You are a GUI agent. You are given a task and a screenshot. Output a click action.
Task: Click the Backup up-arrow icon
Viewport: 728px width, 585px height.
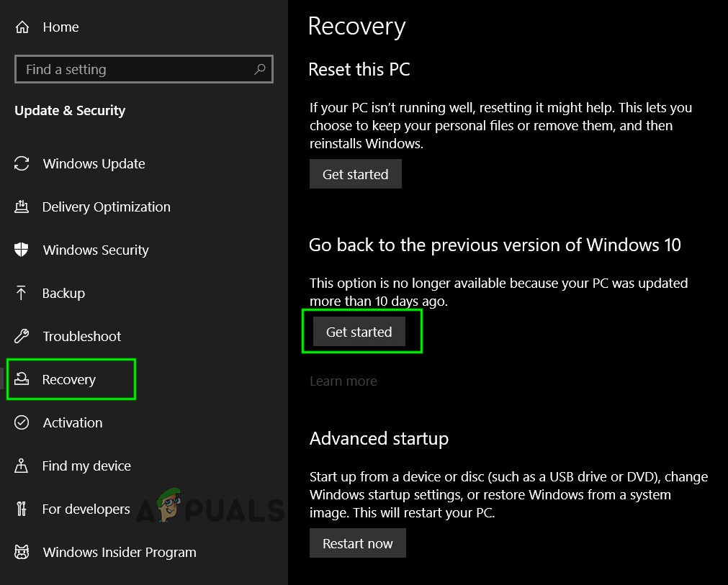pos(21,293)
